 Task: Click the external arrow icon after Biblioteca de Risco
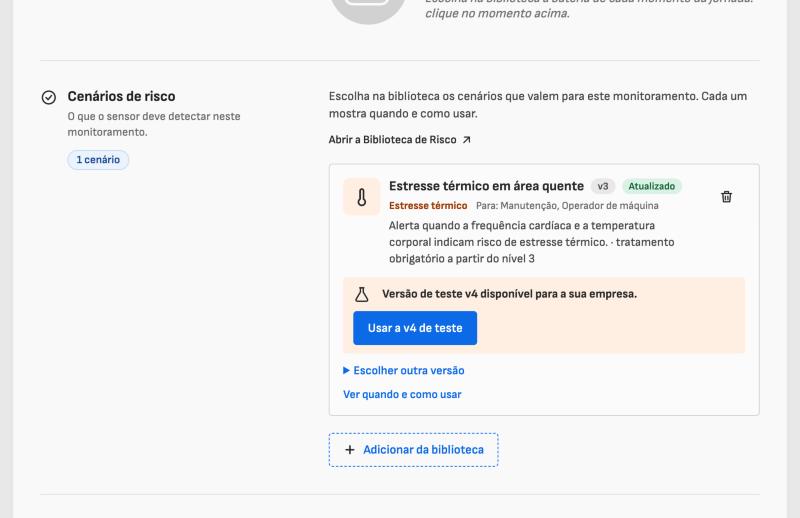tap(466, 140)
